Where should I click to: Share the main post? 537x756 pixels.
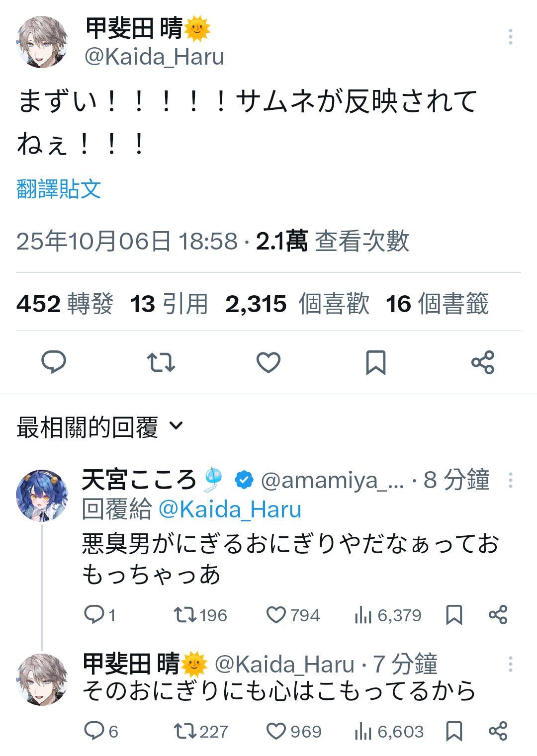[483, 362]
